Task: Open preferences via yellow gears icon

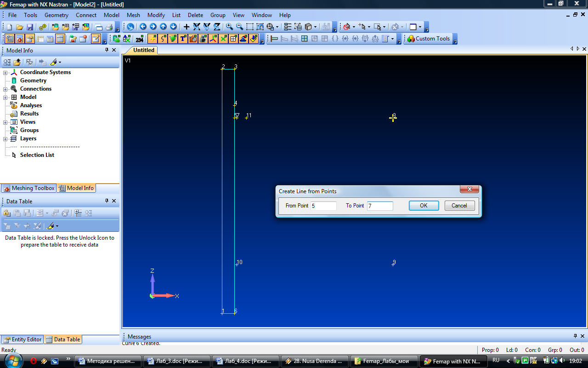Action: click(43, 27)
